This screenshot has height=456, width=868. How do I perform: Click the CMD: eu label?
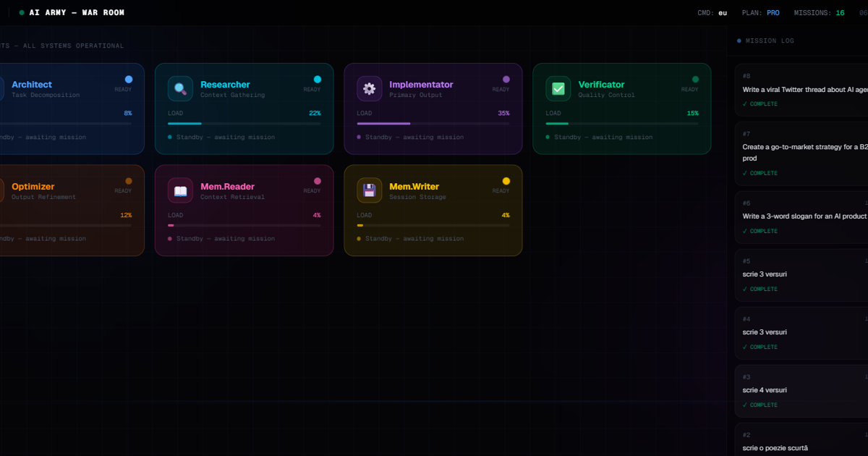coord(712,13)
